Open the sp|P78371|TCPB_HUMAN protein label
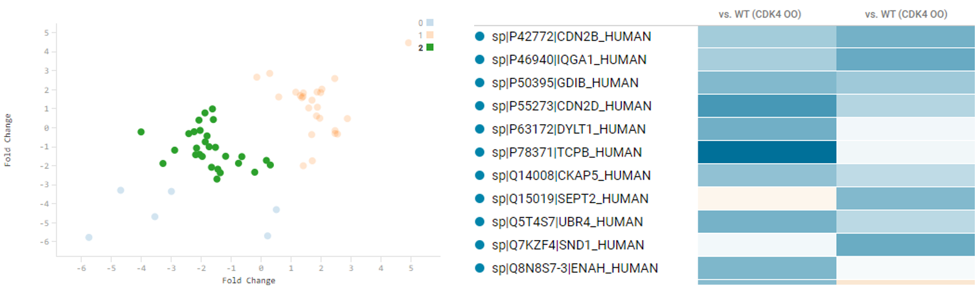Screen dimensions: 980x295 point(567,153)
